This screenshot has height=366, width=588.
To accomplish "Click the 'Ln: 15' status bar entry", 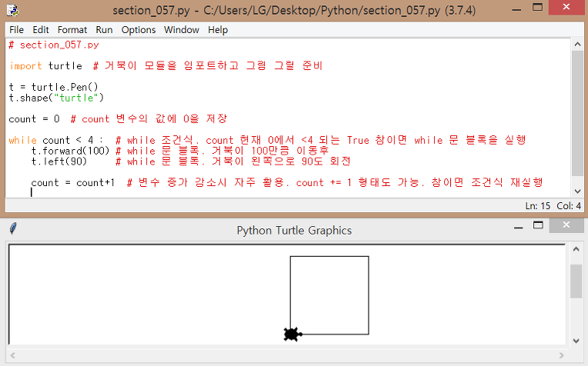I will pyautogui.click(x=537, y=205).
